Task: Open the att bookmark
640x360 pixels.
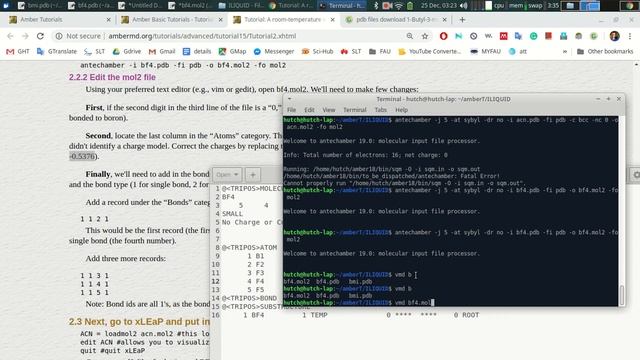Action: tap(518, 51)
